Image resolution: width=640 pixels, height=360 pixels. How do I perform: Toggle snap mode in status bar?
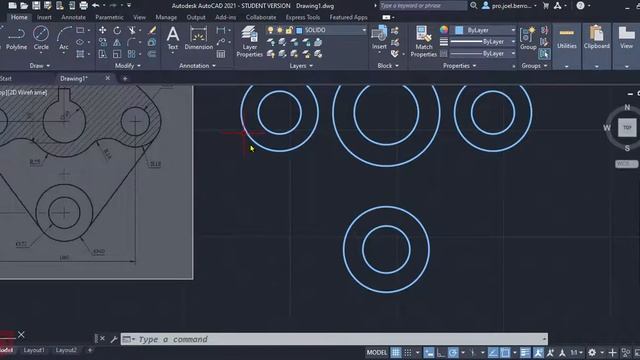pos(407,352)
